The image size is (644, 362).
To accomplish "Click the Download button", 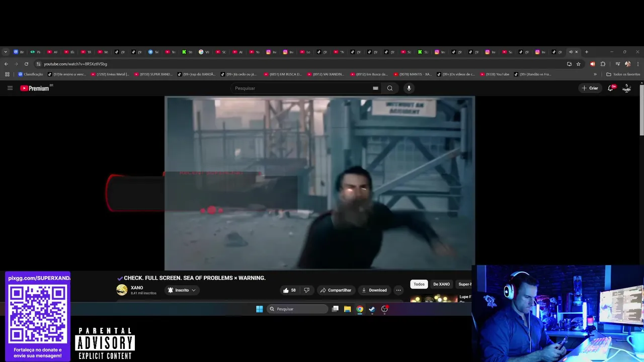I will [374, 290].
